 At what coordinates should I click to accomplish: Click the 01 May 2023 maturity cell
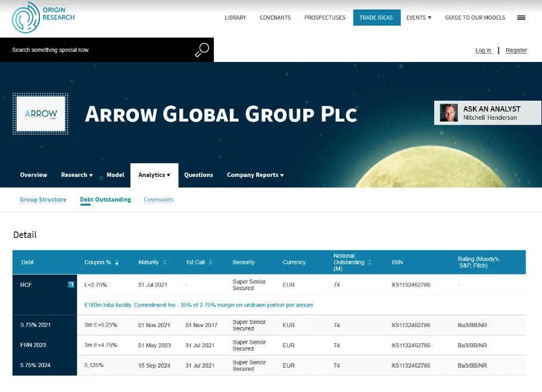(154, 345)
